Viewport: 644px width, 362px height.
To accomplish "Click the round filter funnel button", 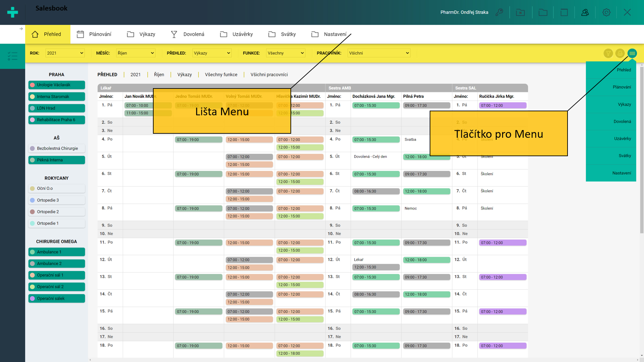I will pyautogui.click(x=608, y=53).
